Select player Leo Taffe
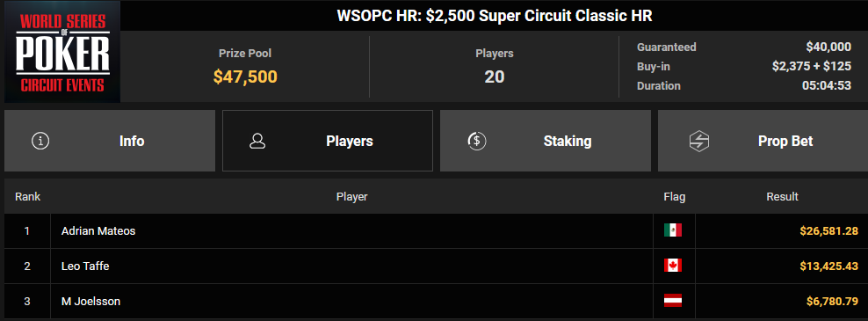Screen dimensions: 868x321 tap(85, 266)
